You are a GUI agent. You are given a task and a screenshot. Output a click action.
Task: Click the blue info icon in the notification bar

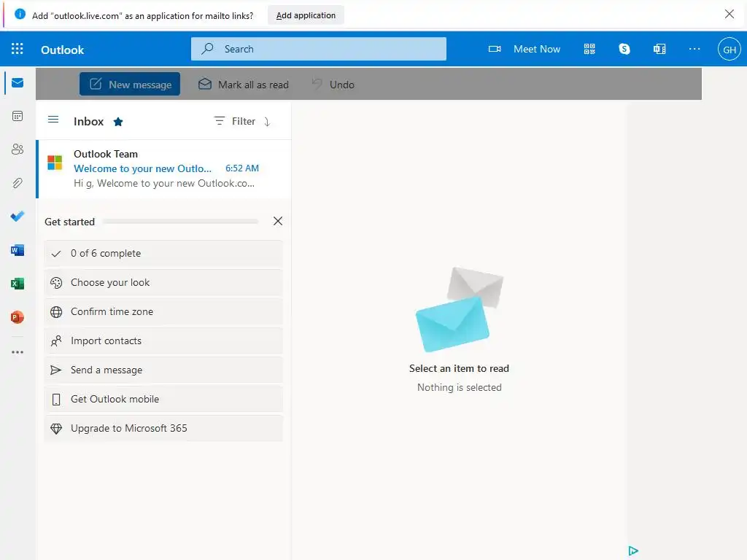click(20, 15)
